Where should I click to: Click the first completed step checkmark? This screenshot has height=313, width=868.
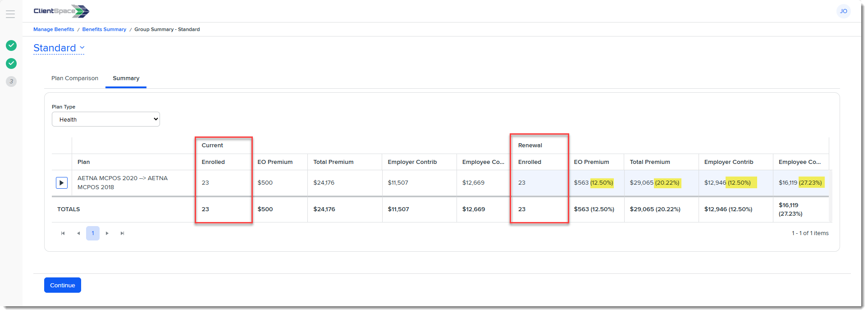pyautogui.click(x=11, y=45)
